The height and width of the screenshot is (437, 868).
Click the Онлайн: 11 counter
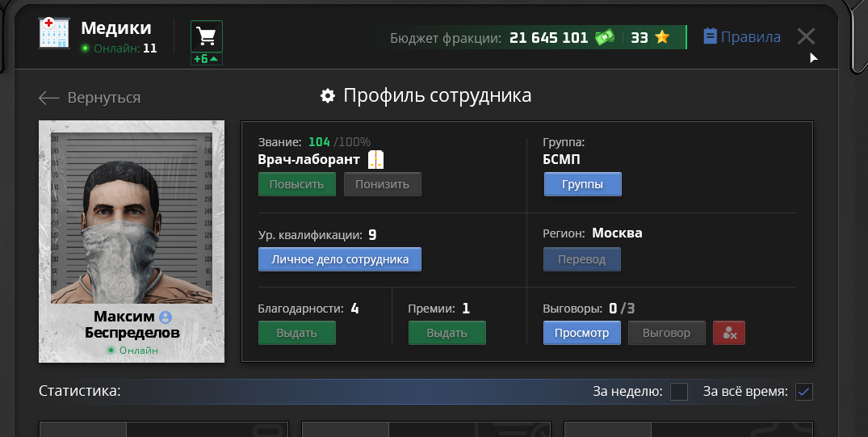tap(119, 48)
